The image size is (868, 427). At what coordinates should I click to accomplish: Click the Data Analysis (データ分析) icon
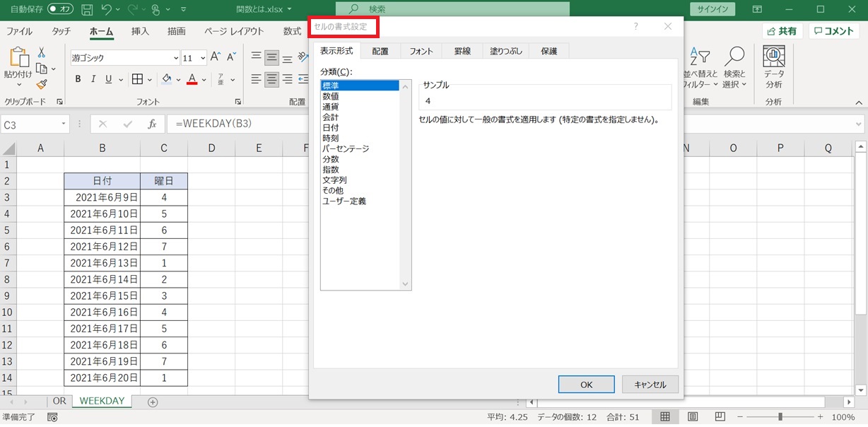click(x=773, y=57)
